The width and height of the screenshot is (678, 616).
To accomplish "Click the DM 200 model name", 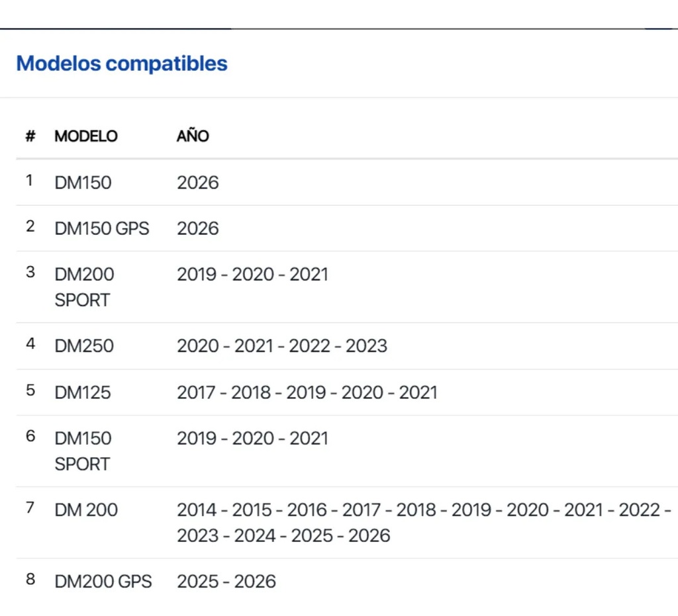I will pos(86,510).
